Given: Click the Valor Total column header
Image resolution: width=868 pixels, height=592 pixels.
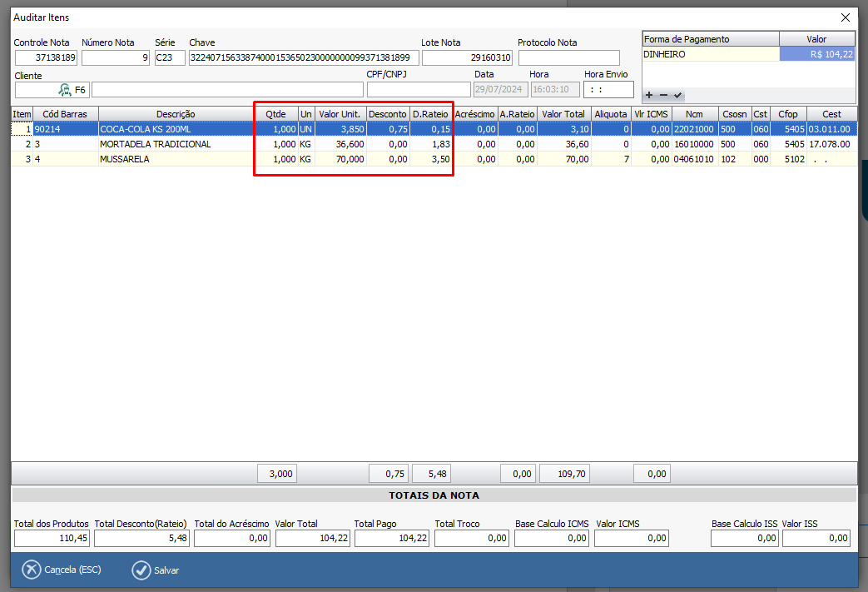Looking at the screenshot, I should 563,114.
